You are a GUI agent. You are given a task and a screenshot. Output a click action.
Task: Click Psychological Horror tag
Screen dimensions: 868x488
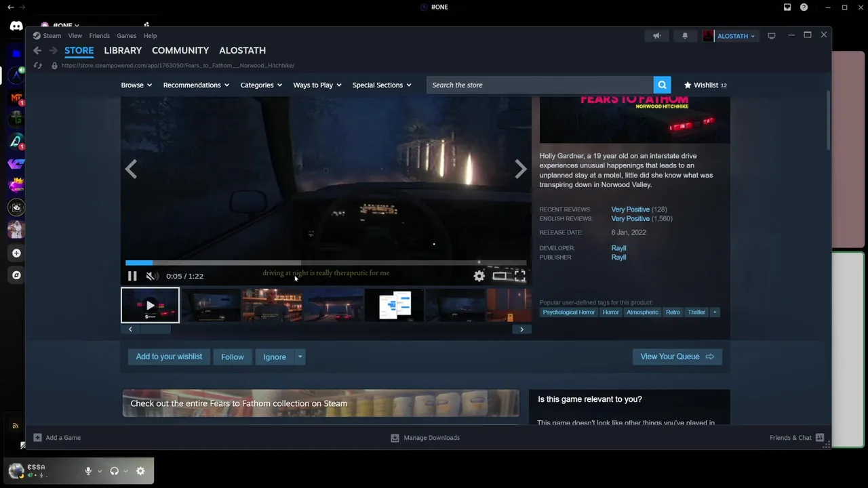click(569, 312)
